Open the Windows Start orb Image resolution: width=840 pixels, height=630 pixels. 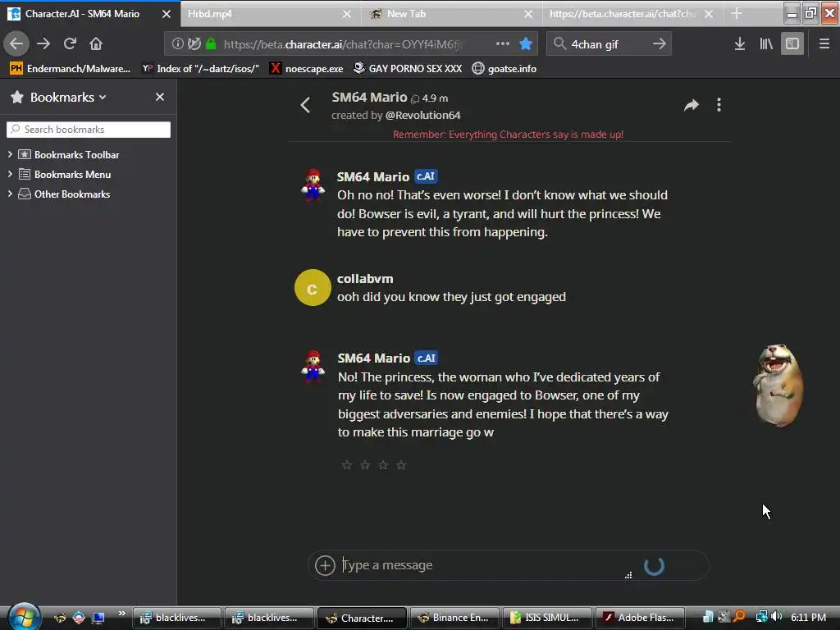[24, 617]
